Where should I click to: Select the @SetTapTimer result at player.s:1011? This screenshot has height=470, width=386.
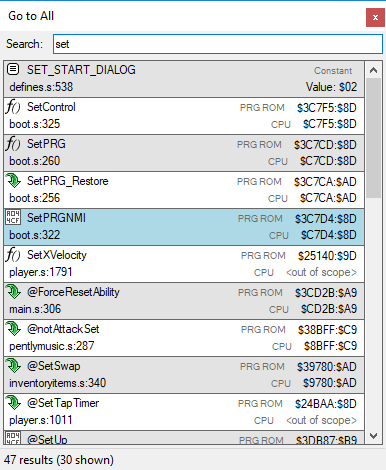click(x=184, y=412)
